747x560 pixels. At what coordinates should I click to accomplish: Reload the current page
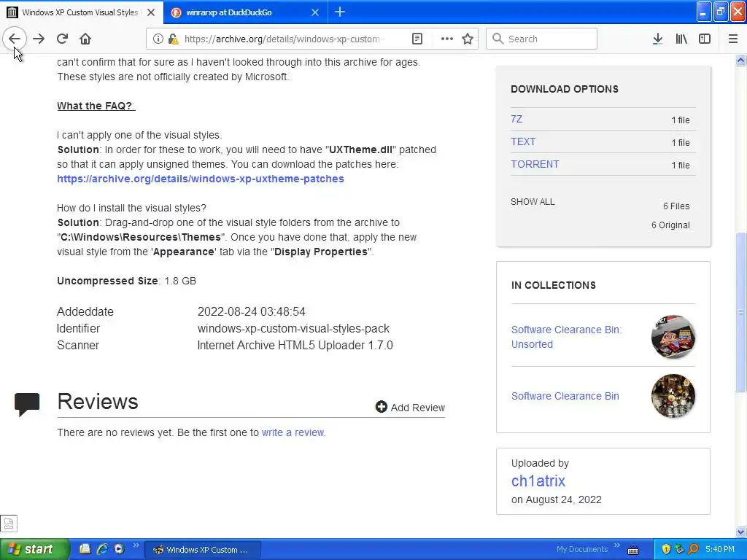[62, 39]
